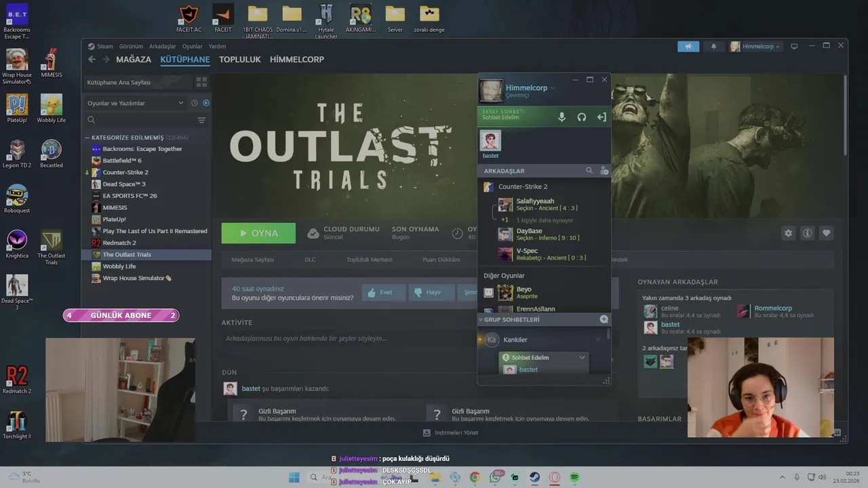
Task: Go forward with the Steam forward arrow
Action: click(x=105, y=60)
